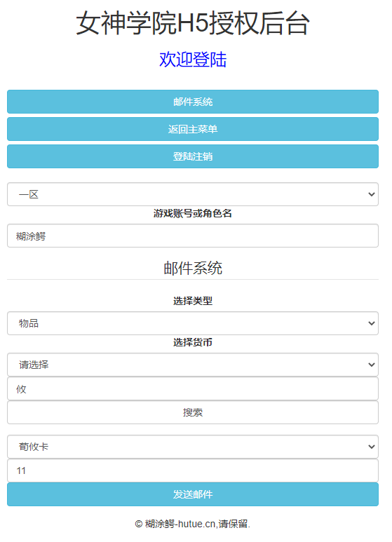
Task: Click the 糊涂鳄-hutue.cn footer text
Action: coord(180,524)
